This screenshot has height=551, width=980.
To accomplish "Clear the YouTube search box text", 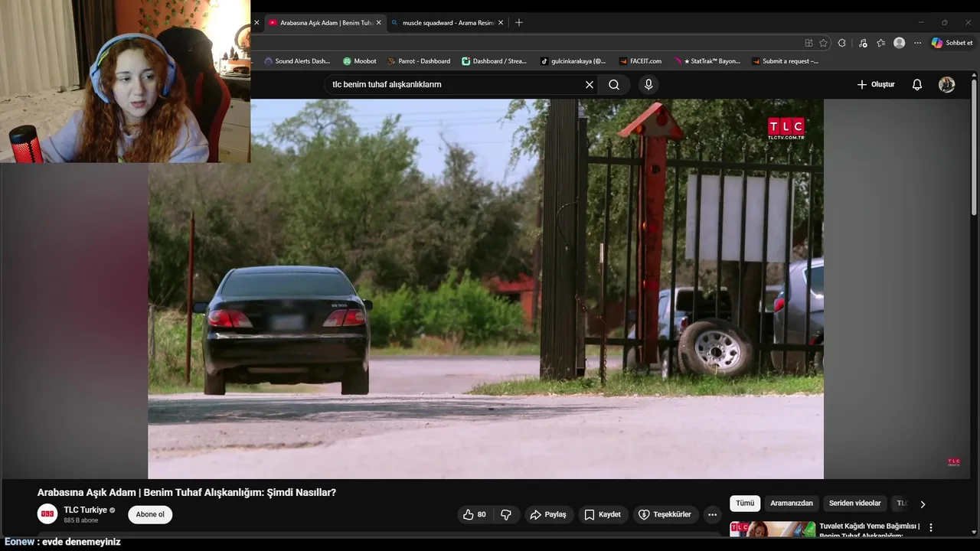I will [x=590, y=85].
